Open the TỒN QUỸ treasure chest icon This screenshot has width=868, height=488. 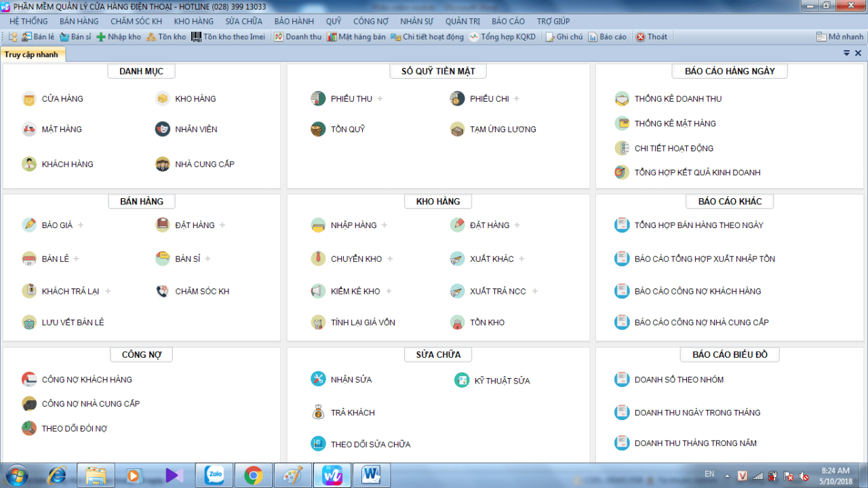pos(318,129)
